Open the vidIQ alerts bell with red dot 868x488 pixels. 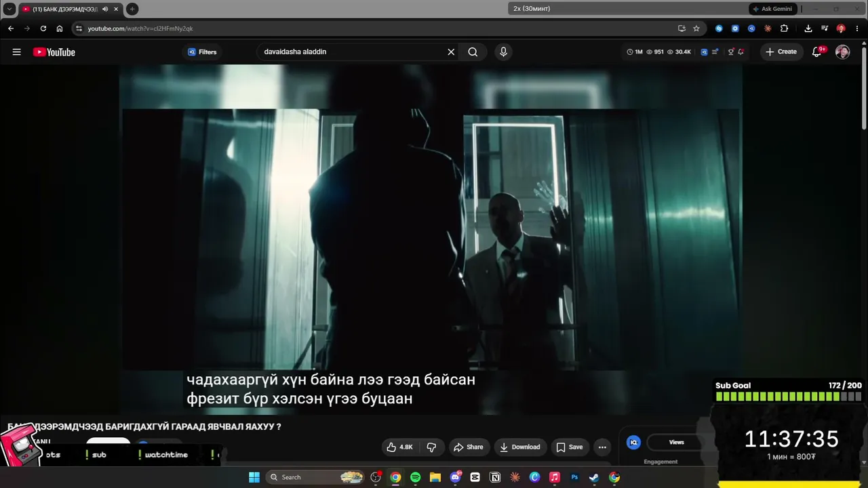tap(741, 52)
